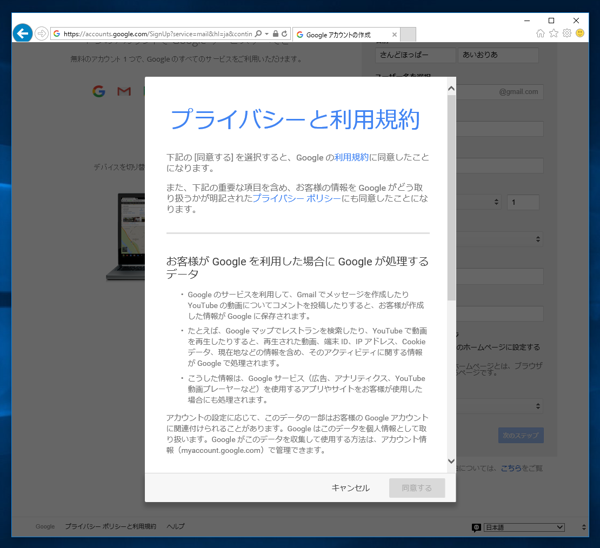
Task: Close the Google アカウントの作成 tab
Action: 394,34
